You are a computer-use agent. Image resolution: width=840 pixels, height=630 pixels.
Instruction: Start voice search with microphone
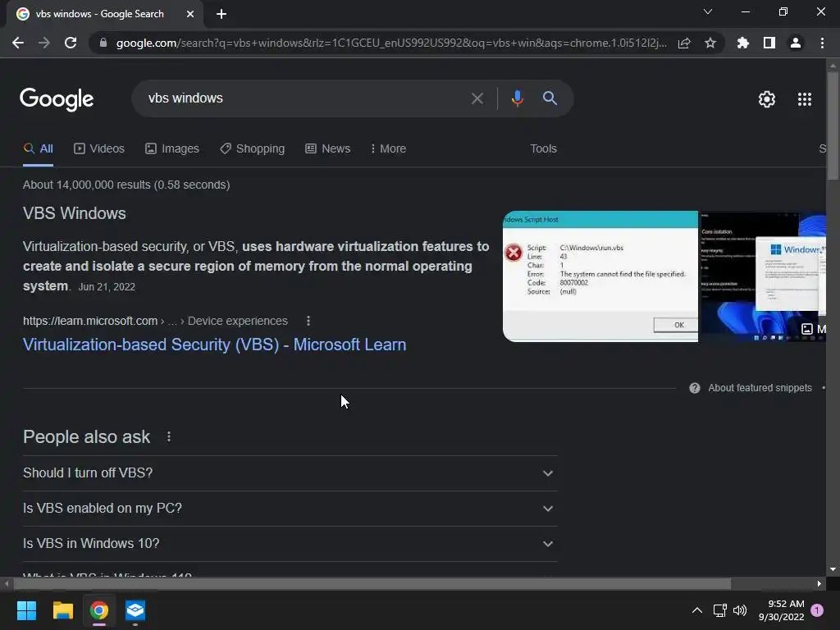[517, 98]
